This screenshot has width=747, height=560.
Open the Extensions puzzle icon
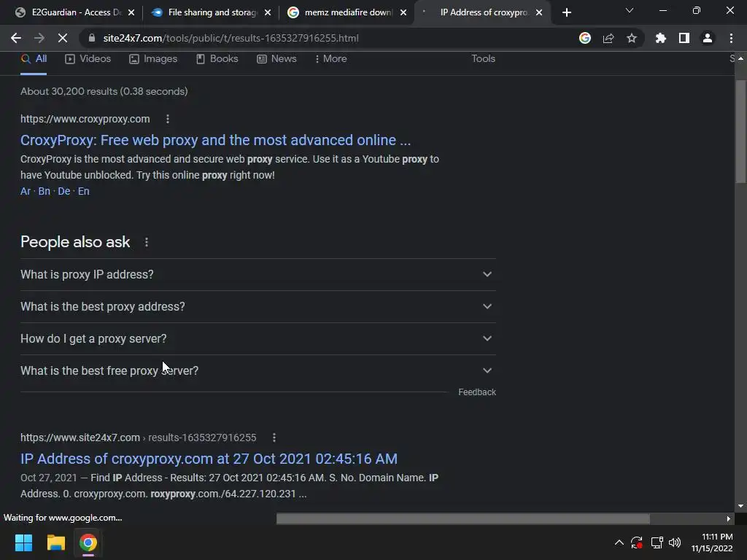[661, 38]
